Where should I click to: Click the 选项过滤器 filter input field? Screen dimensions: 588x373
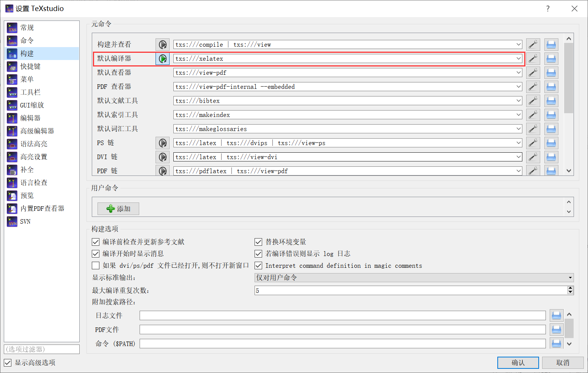pyautogui.click(x=42, y=349)
